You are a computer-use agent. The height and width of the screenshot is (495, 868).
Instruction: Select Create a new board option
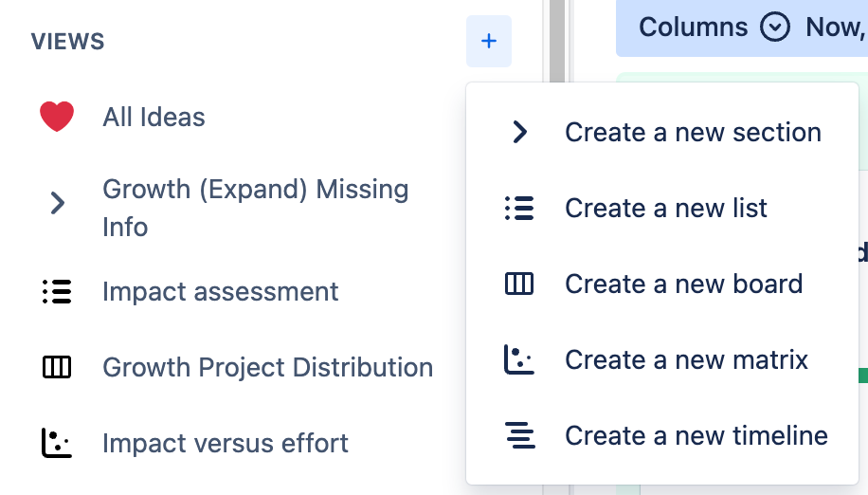point(683,284)
